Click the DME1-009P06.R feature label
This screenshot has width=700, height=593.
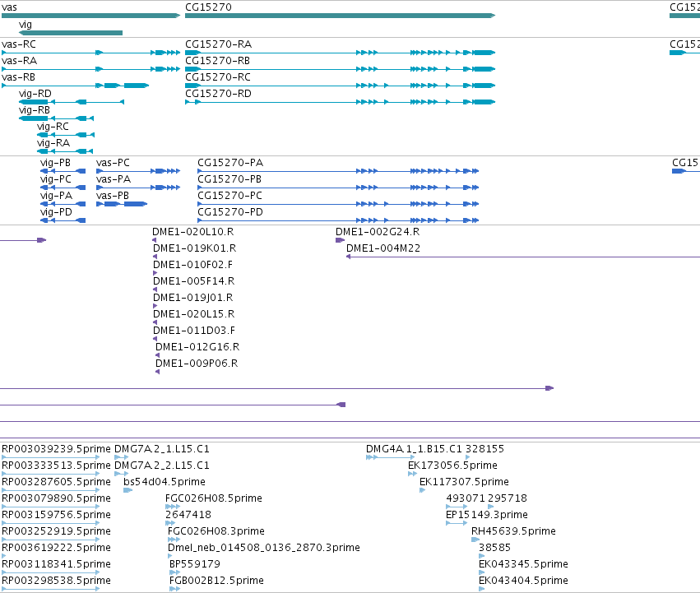(x=197, y=364)
